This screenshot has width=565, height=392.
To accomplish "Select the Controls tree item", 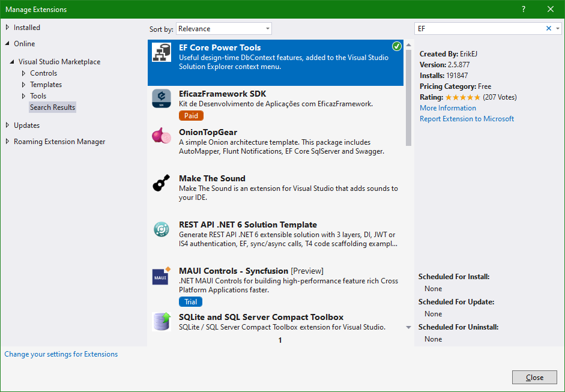I will click(x=44, y=73).
